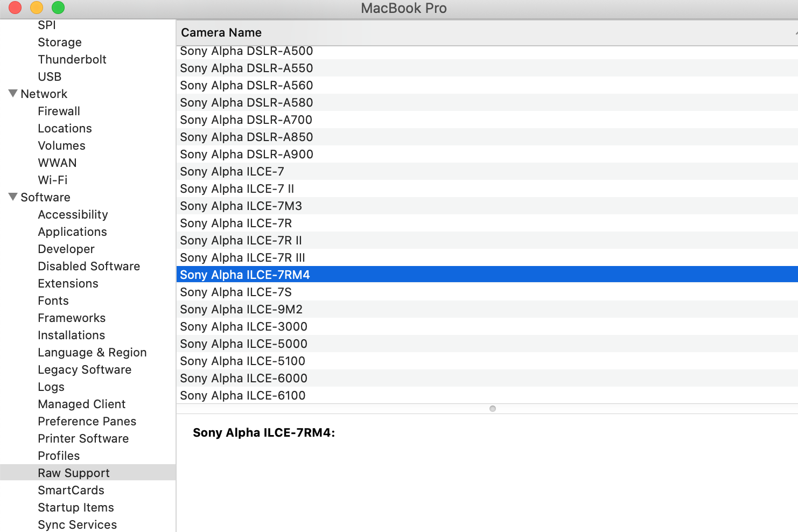
Task: Select Locations under Network
Action: coord(65,128)
